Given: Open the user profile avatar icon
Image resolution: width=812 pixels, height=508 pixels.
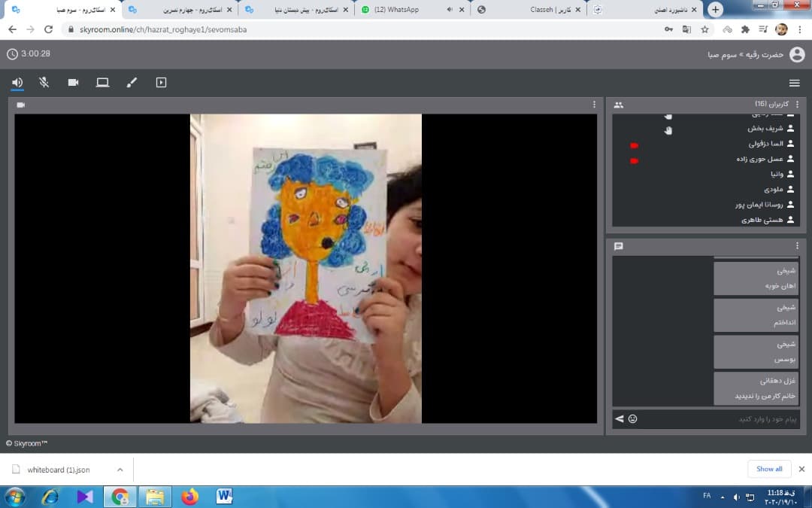Looking at the screenshot, I should click(797, 54).
